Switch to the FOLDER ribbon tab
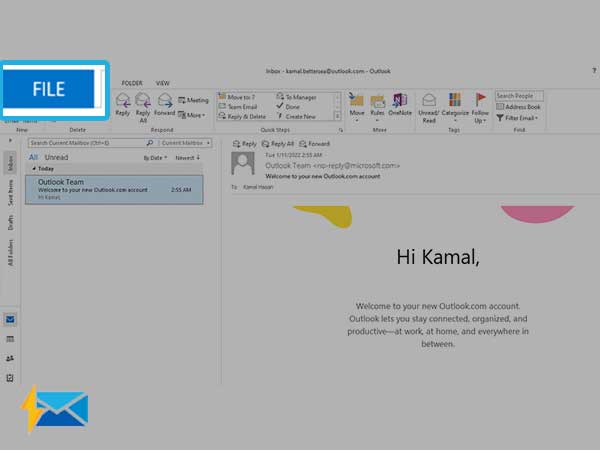600x450 pixels. click(132, 83)
